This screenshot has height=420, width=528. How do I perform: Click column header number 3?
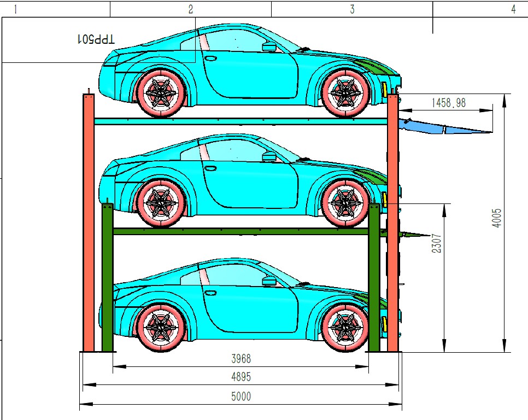(352, 9)
